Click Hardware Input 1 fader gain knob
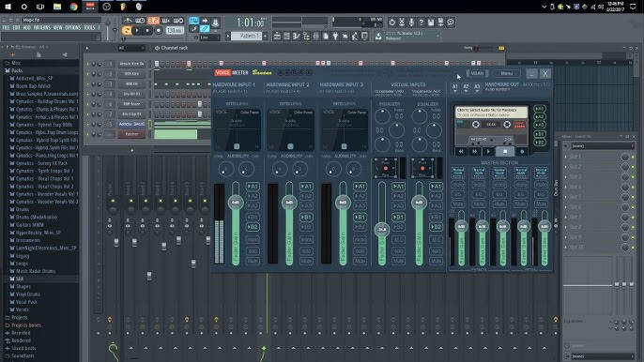 (236, 203)
